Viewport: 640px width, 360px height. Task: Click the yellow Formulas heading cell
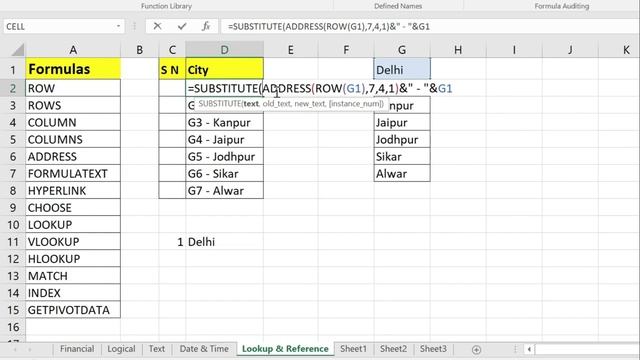coord(73,69)
